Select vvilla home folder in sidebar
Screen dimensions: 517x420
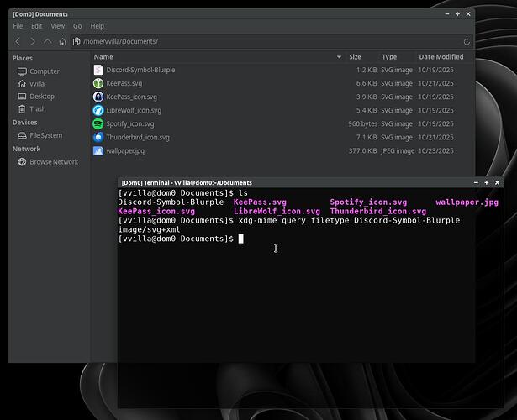click(x=37, y=84)
